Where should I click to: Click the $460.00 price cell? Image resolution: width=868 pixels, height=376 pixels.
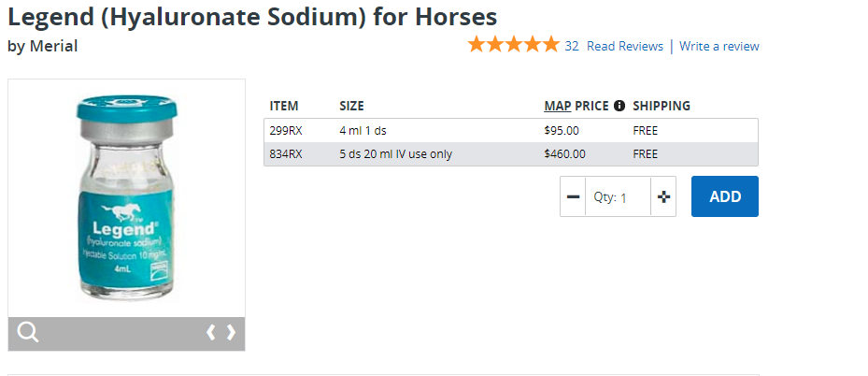(564, 154)
